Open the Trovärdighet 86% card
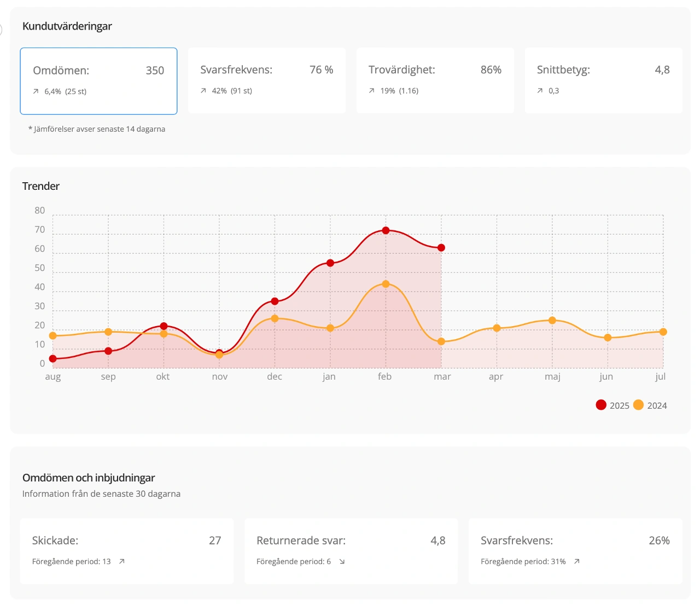 (x=435, y=80)
